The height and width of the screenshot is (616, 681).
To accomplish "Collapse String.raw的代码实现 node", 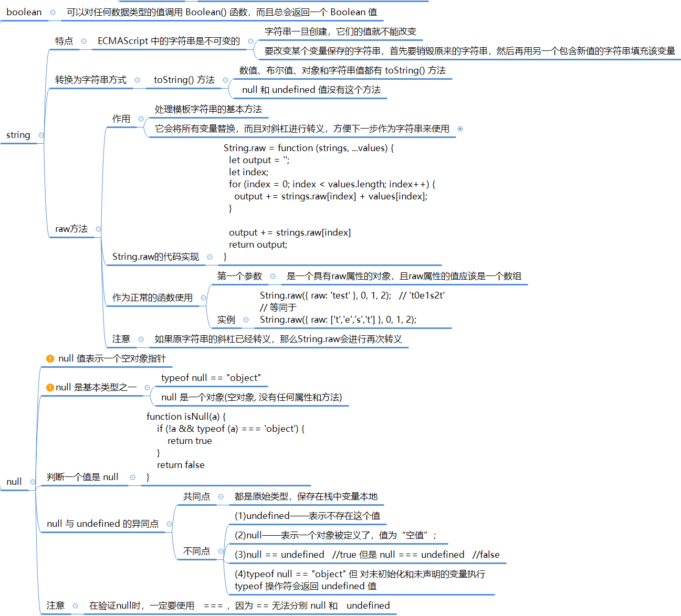I will pyautogui.click(x=209, y=257).
